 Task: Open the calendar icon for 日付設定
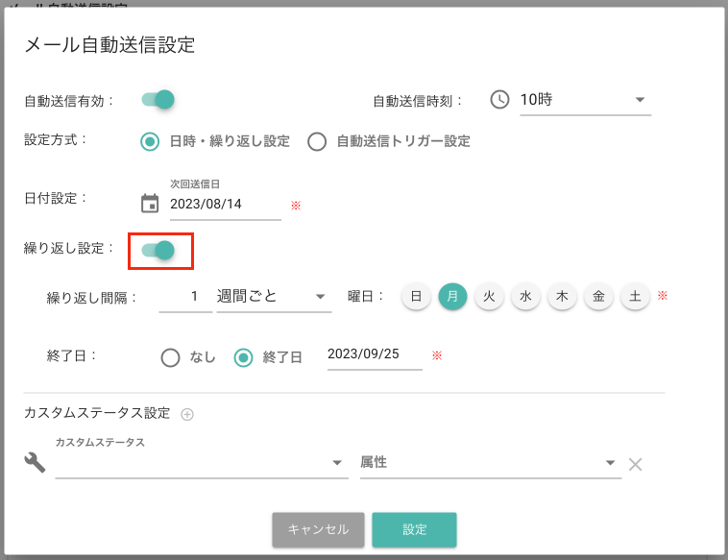(150, 204)
